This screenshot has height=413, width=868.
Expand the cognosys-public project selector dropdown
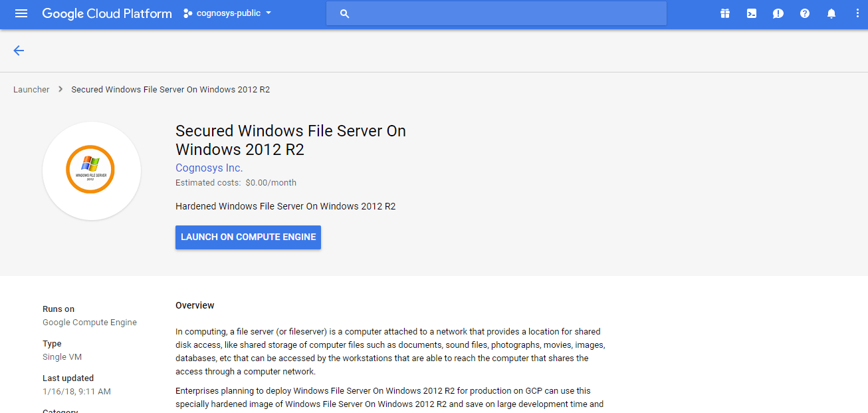(x=227, y=13)
